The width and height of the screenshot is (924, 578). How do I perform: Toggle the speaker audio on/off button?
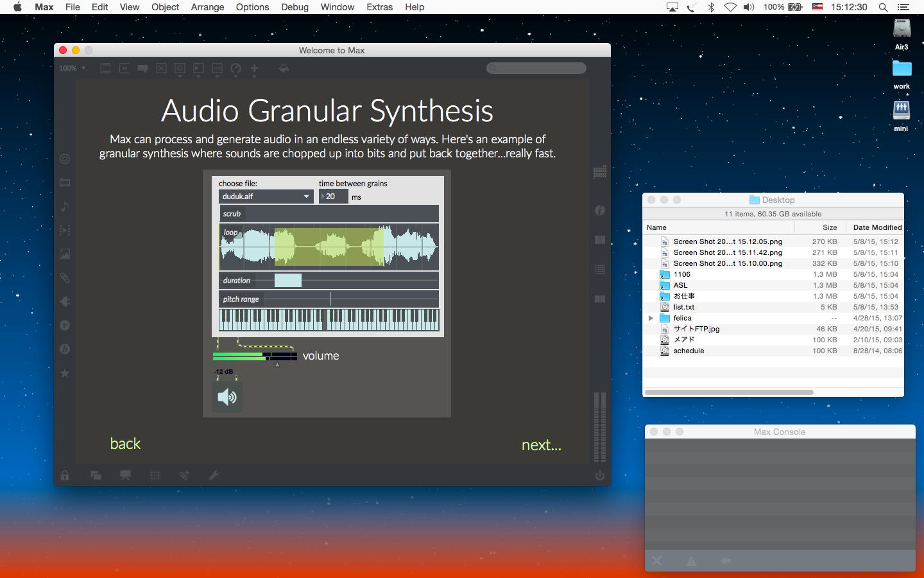(x=227, y=397)
